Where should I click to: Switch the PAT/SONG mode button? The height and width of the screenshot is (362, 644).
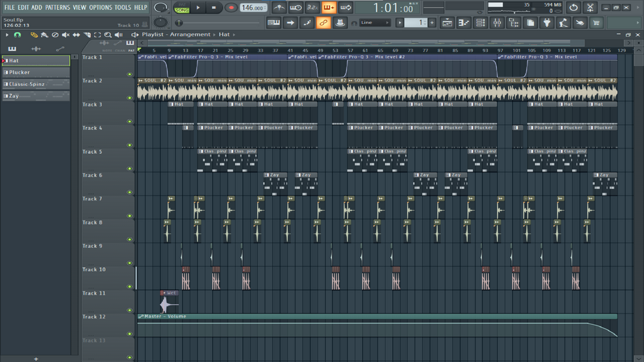coord(181,8)
